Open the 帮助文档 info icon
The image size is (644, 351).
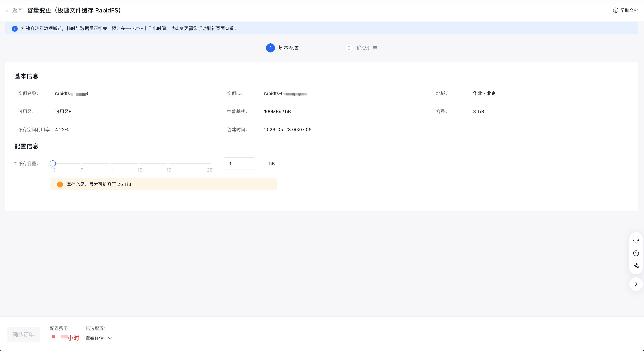(x=616, y=10)
